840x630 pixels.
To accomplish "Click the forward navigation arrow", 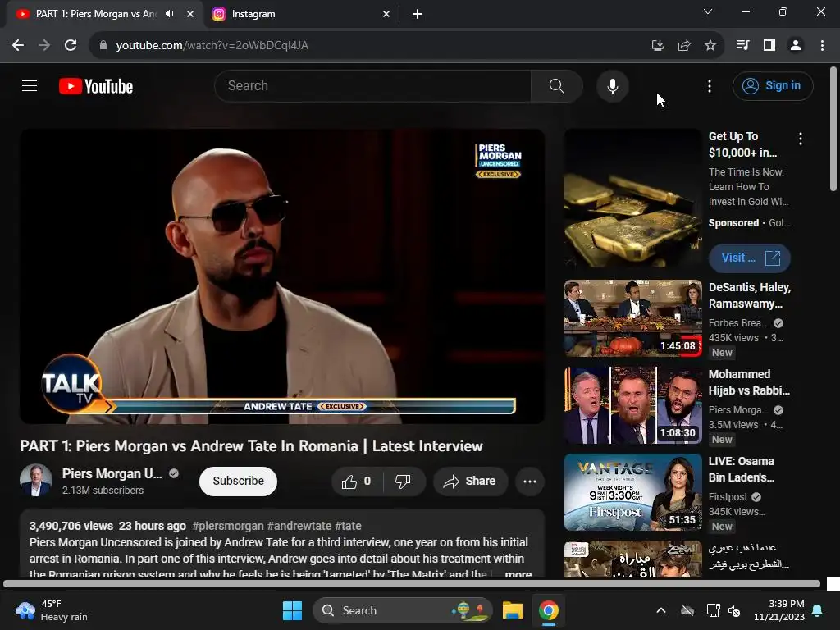I will click(x=44, y=46).
